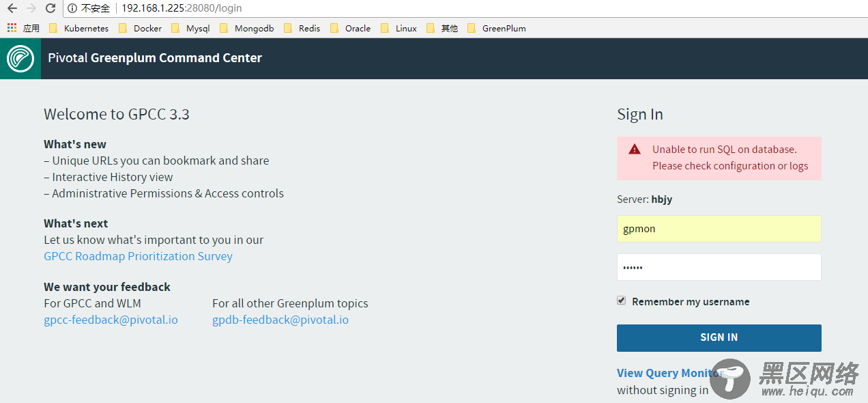The image size is (868, 403).
Task: Click the What's next heading
Action: click(x=76, y=223)
